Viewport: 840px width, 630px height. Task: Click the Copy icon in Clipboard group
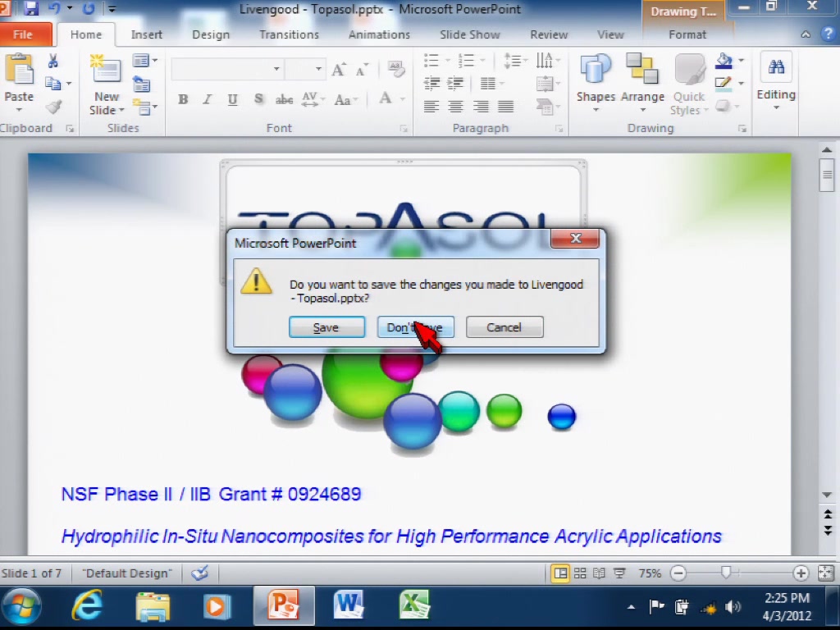(52, 84)
